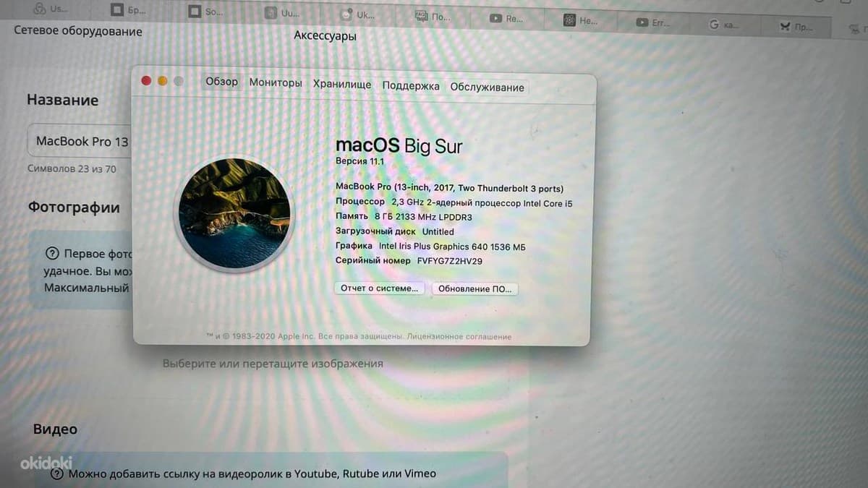Click the Аксессуары category link
Screen dimensions: 868x488
click(325, 35)
